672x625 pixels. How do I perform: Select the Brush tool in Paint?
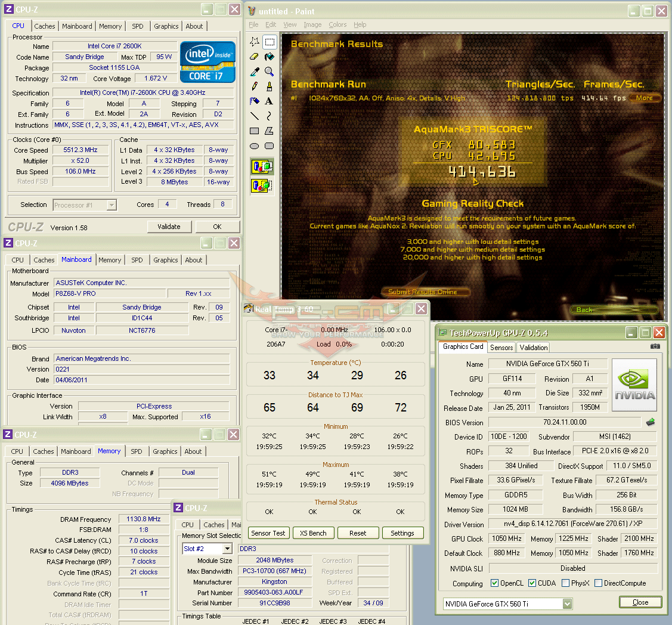click(x=270, y=86)
